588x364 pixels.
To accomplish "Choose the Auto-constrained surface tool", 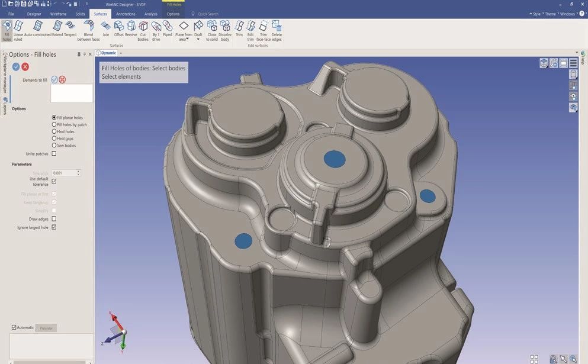I will [38, 29].
